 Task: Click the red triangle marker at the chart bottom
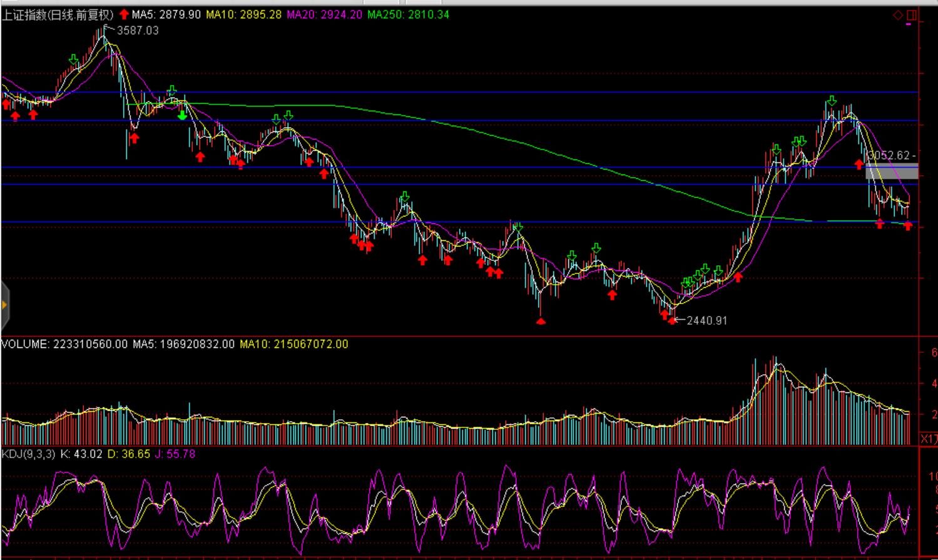pos(541,322)
